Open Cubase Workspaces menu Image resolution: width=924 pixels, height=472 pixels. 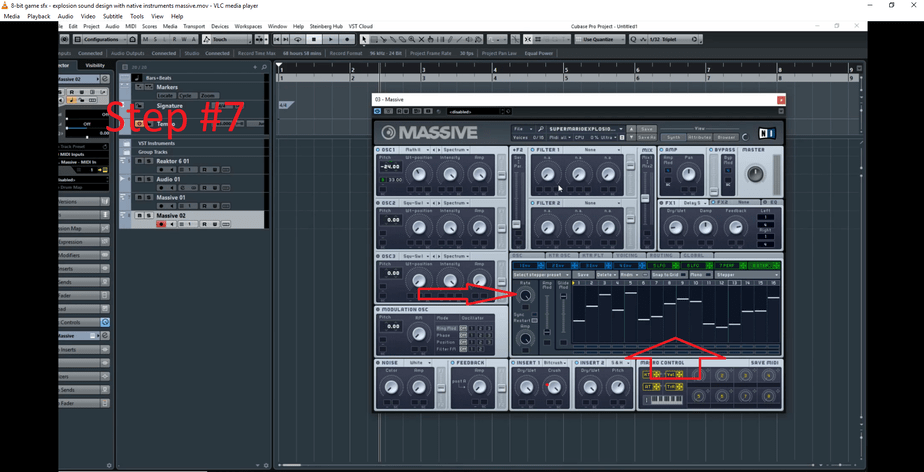(x=248, y=27)
